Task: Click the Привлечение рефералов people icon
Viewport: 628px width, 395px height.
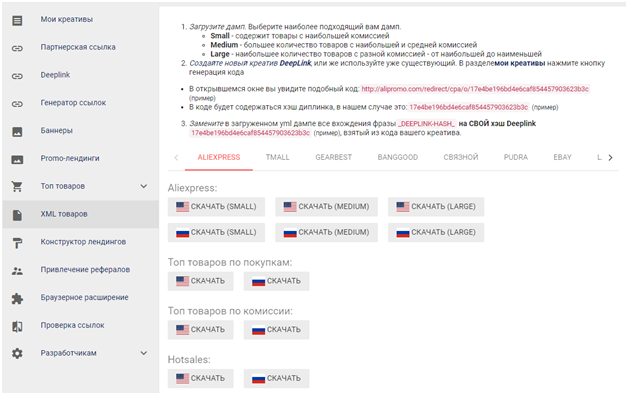Action: point(17,271)
